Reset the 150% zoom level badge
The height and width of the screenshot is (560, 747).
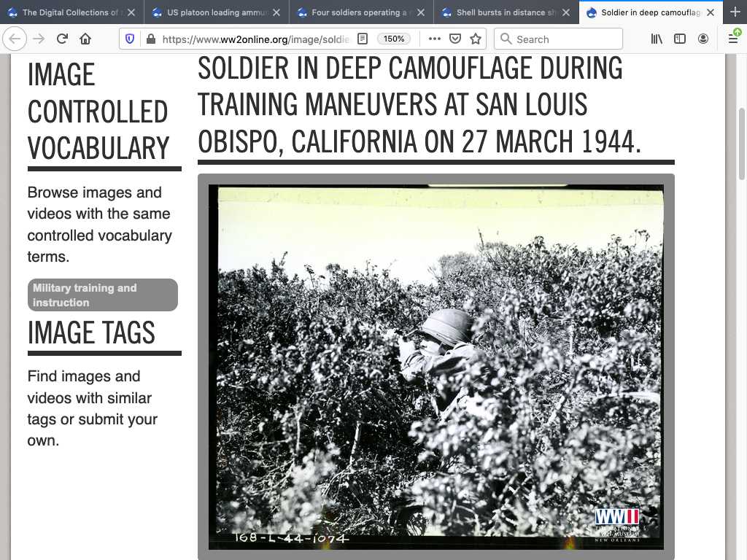[x=394, y=39]
